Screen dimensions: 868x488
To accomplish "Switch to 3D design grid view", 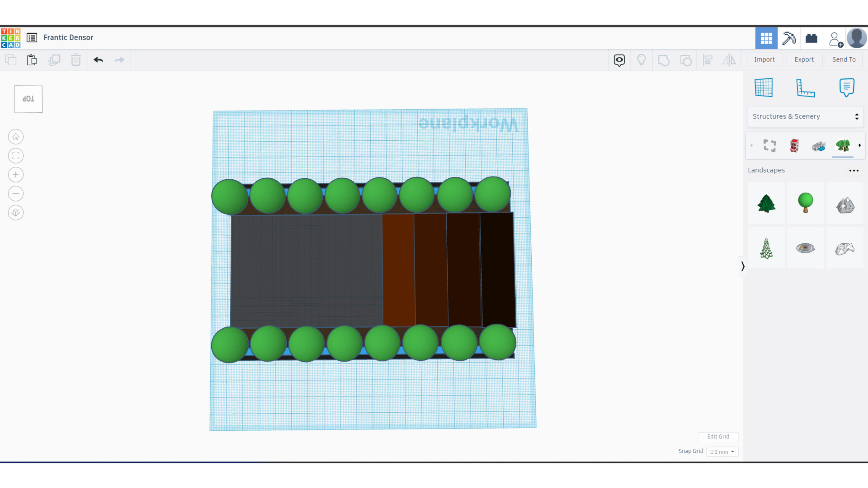I will tap(766, 38).
